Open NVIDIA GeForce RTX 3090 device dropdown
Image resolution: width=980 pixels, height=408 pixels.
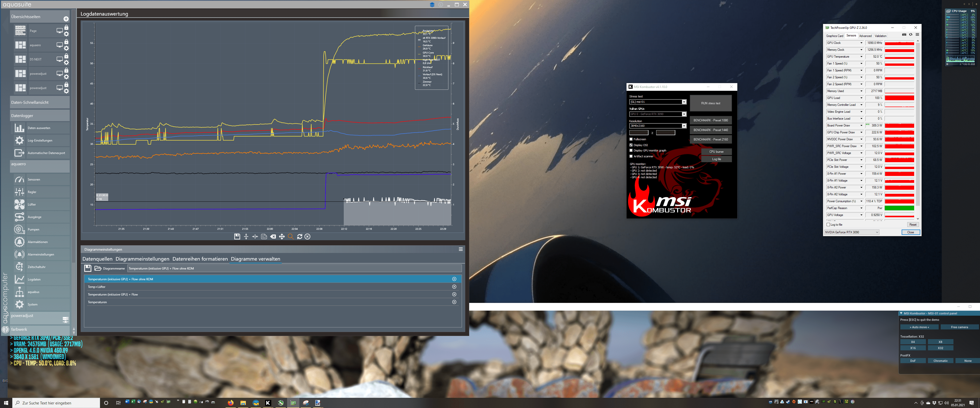pyautogui.click(x=852, y=232)
